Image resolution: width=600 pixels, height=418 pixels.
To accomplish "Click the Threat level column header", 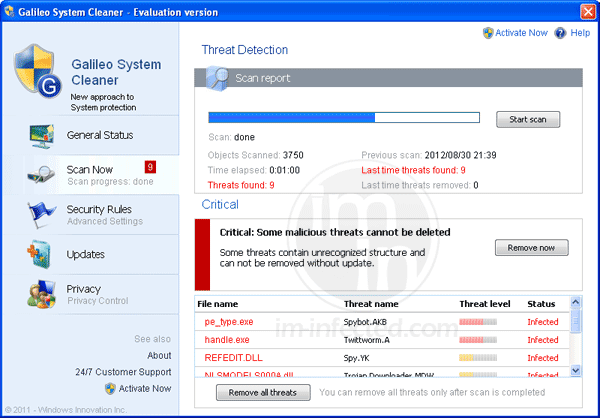I will [485, 304].
